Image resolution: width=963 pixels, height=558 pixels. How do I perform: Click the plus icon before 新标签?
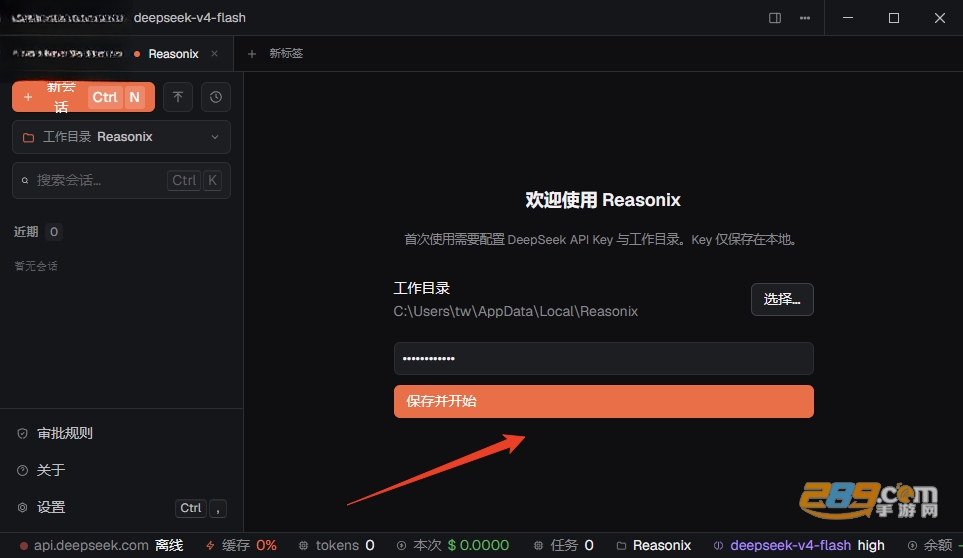252,54
